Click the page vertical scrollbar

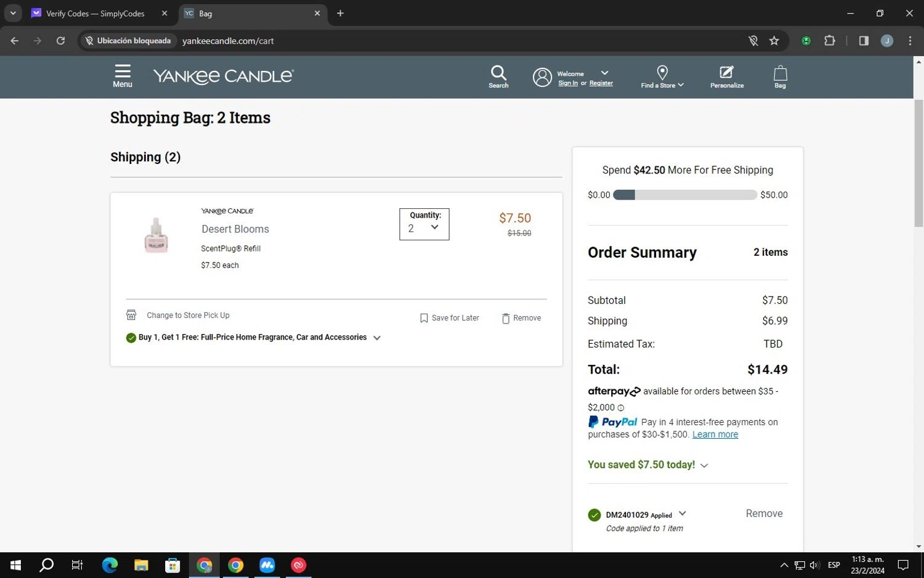pos(918,163)
